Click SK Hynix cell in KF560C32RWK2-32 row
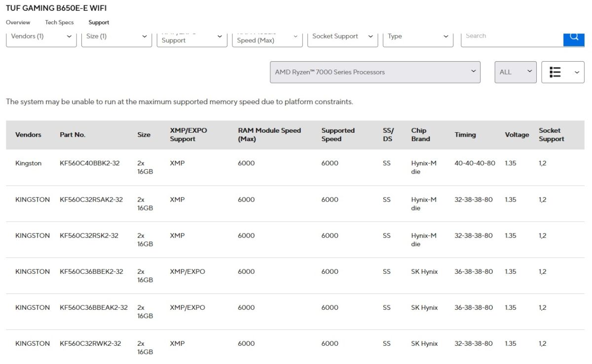Screen dimensions: 592x364 tap(424, 344)
